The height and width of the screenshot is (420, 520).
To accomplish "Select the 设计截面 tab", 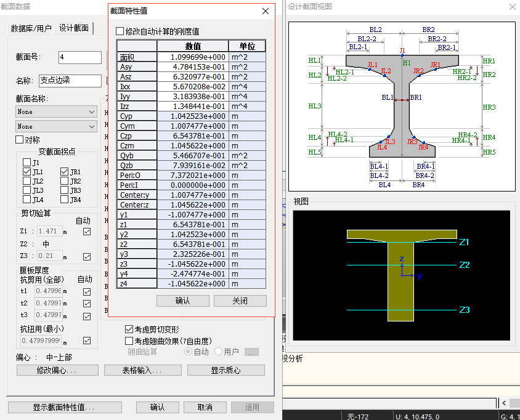I will [74, 28].
